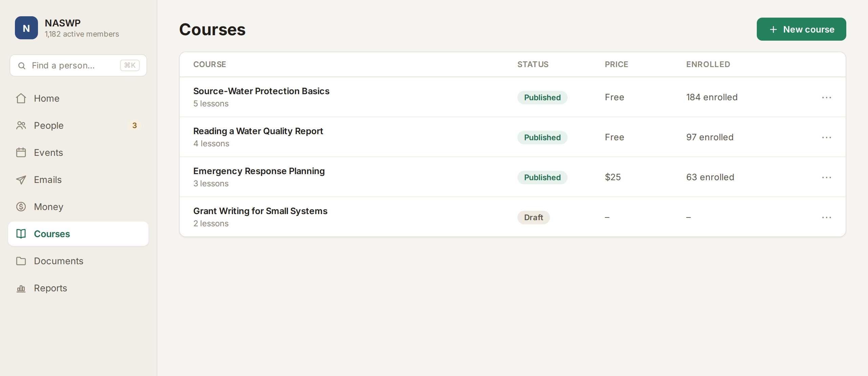This screenshot has height=376, width=868.
Task: Click the People icon in sidebar
Action: tap(21, 125)
